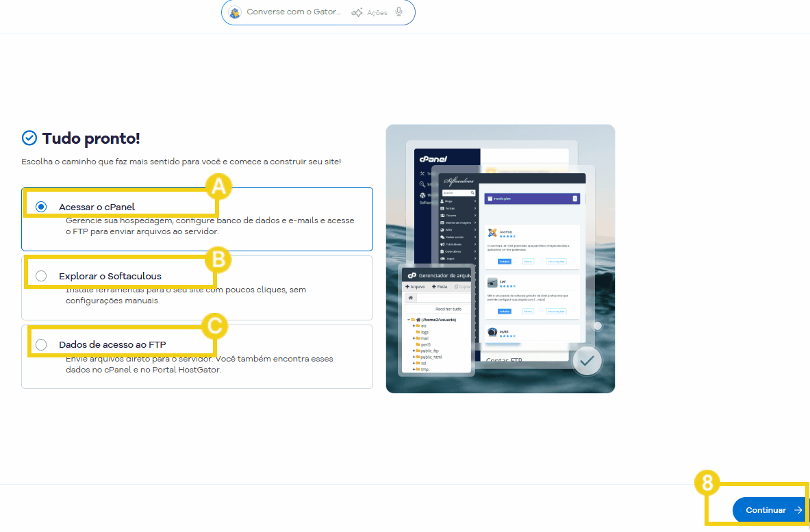Click the Converse com o Gator input field
Screen dimensions: 810x532
point(294,12)
